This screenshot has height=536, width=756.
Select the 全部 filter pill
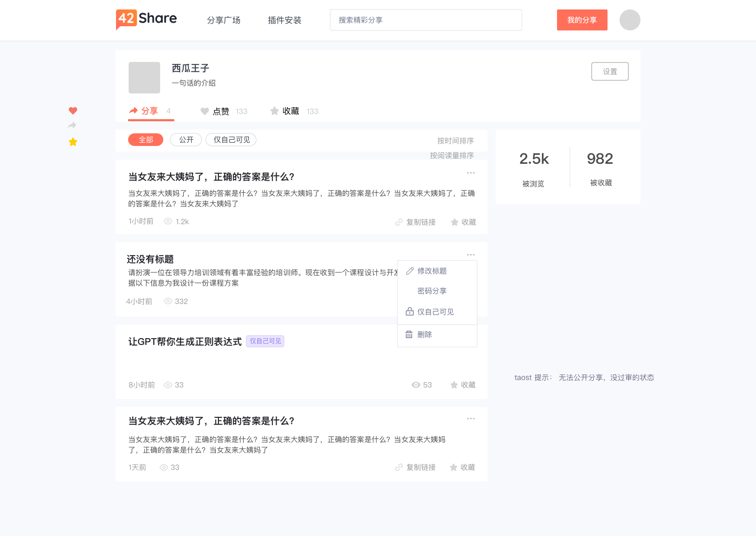[x=146, y=140]
